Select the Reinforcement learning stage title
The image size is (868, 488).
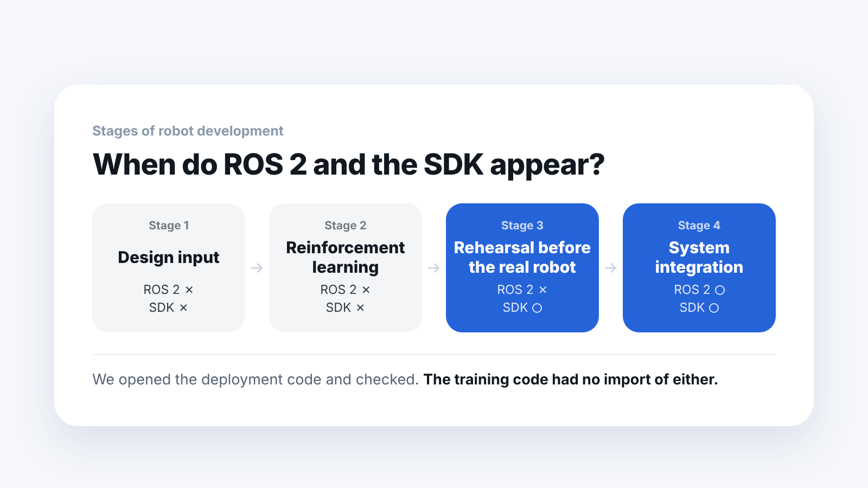(346, 257)
